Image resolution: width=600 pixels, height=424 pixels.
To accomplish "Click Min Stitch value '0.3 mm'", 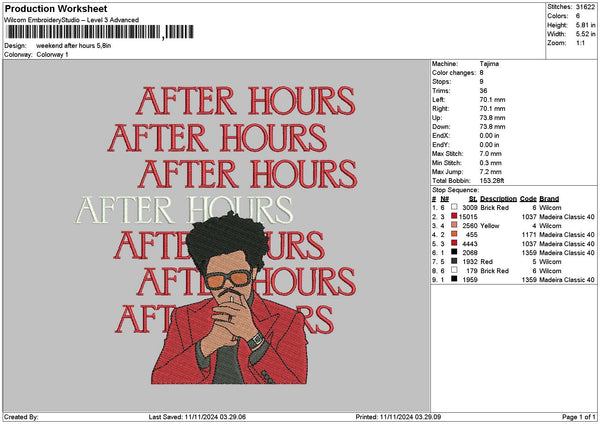I will tap(491, 163).
